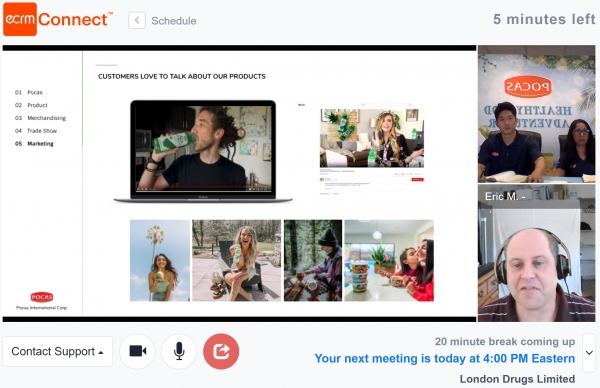The height and width of the screenshot is (388, 600).
Task: Click the YouTube video screenshot thumbnail
Action: click(372, 138)
